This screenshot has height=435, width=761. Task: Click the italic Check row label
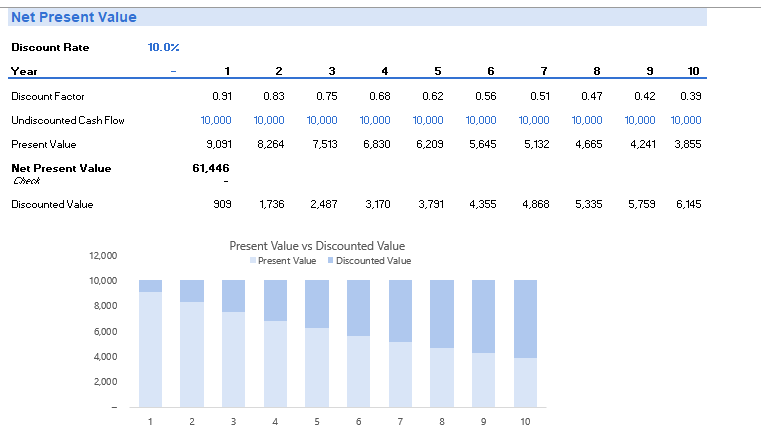[25, 180]
